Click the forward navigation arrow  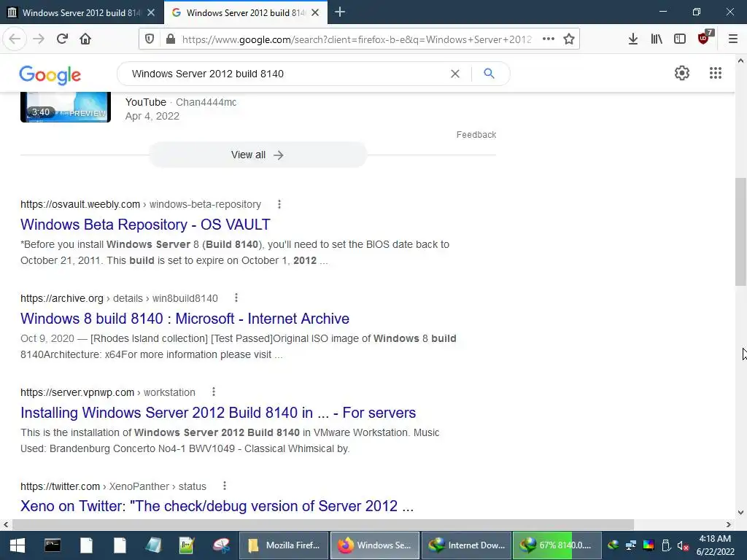(39, 39)
